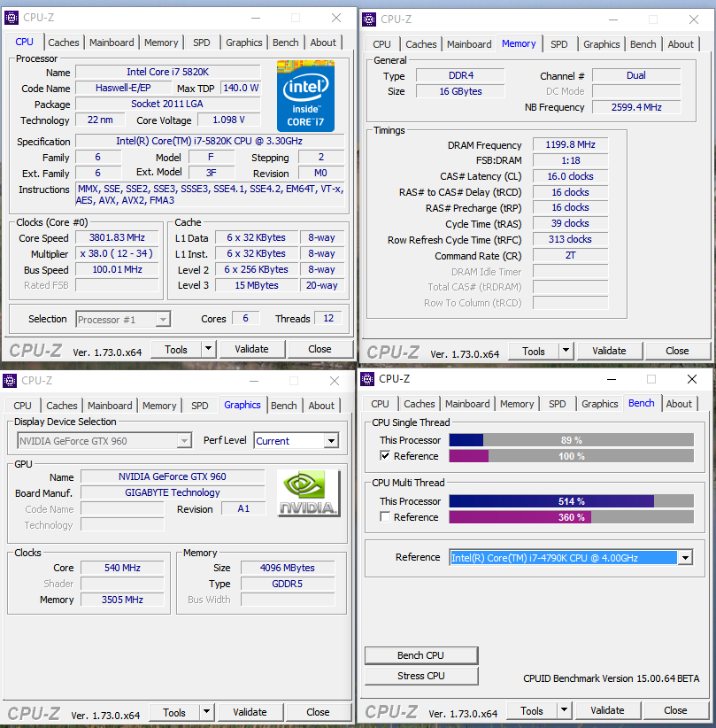Click the Tools button in the Bench window

(x=532, y=710)
